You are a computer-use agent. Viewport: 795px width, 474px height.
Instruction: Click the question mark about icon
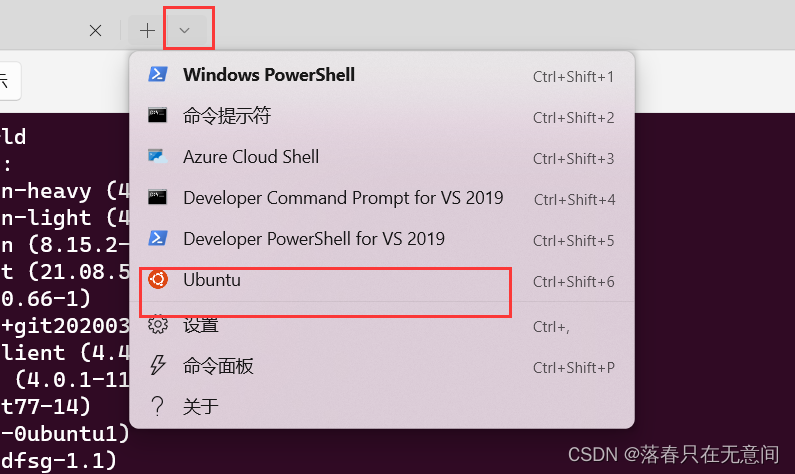(158, 406)
